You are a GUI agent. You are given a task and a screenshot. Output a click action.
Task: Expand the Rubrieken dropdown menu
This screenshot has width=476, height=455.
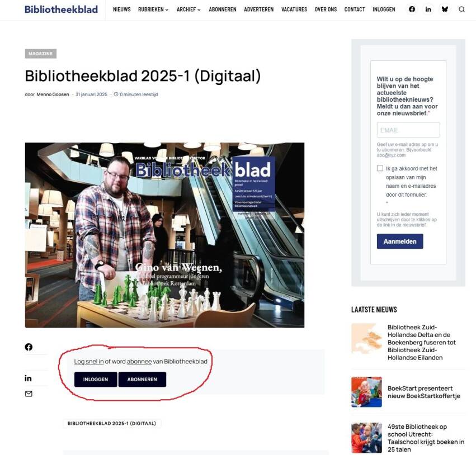[153, 10]
